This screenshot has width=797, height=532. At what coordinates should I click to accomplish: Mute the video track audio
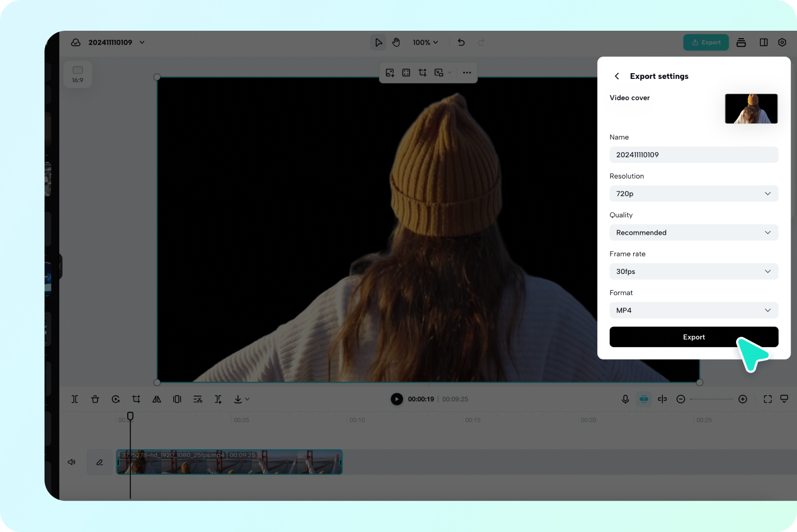point(72,462)
